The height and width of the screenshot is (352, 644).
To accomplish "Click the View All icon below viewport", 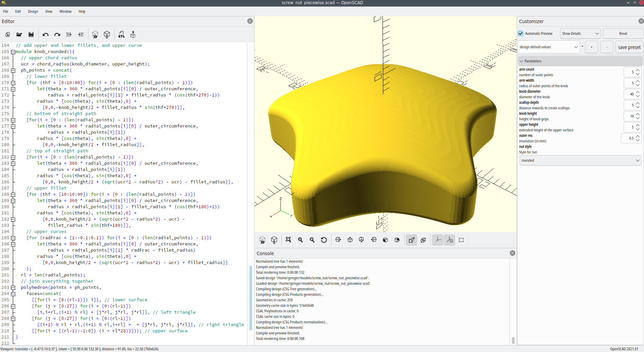I will (x=288, y=240).
